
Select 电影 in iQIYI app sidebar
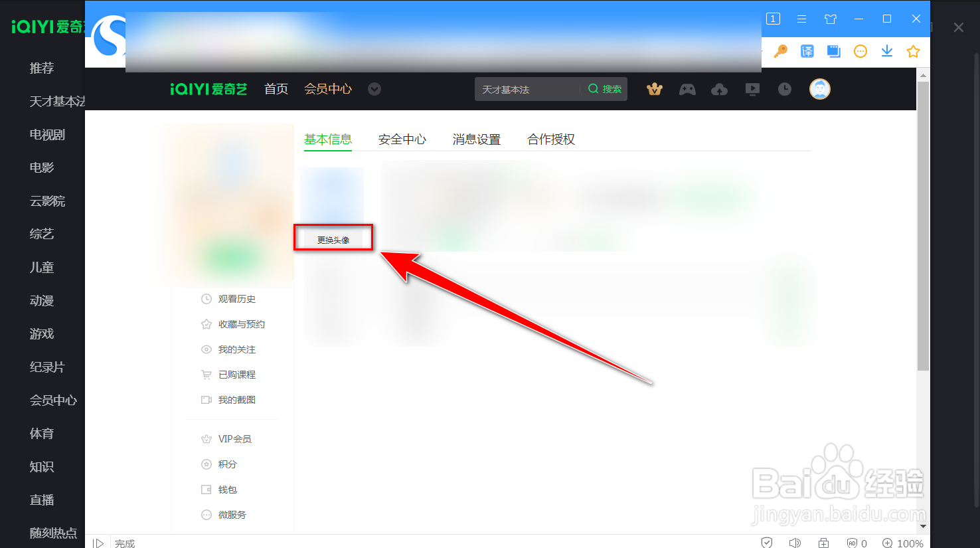[x=42, y=168]
